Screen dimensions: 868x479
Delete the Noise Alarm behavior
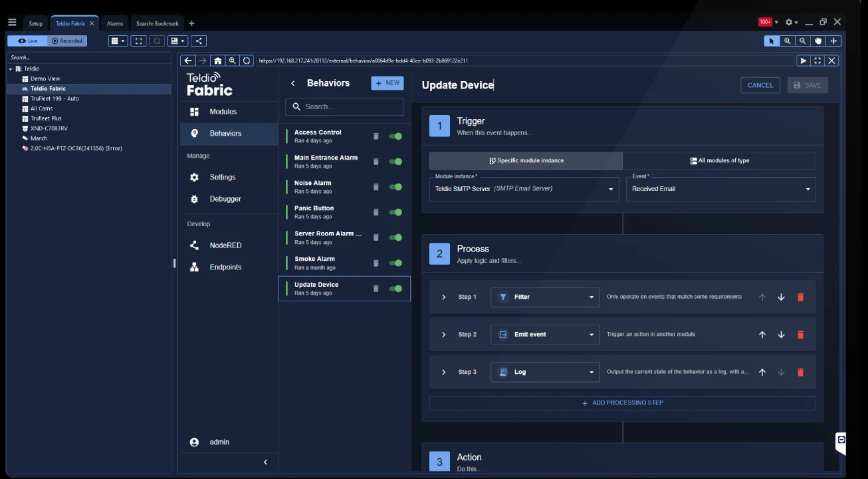tap(376, 187)
